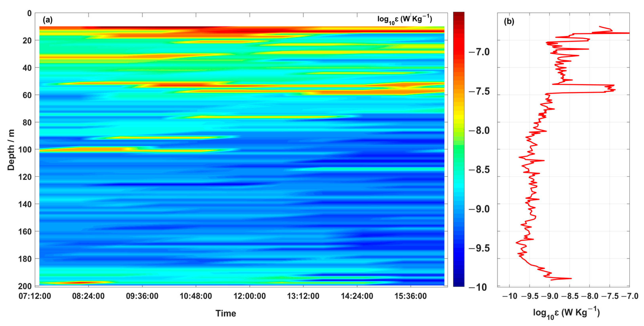Click the (a) panel label
644x326 pixels.
coord(48,20)
